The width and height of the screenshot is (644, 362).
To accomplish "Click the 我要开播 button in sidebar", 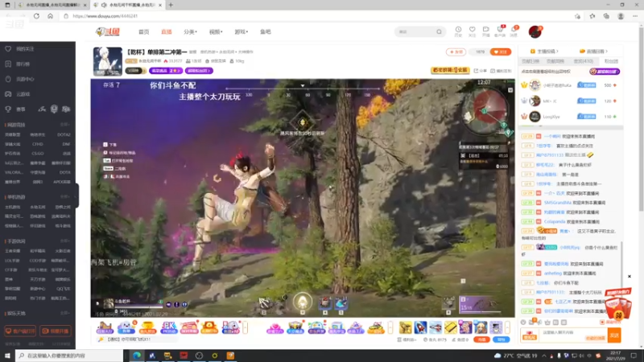I will [x=56, y=331].
